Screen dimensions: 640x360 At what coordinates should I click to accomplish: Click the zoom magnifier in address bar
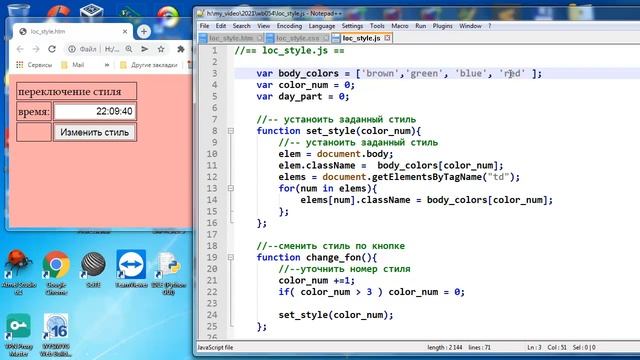click(129, 49)
